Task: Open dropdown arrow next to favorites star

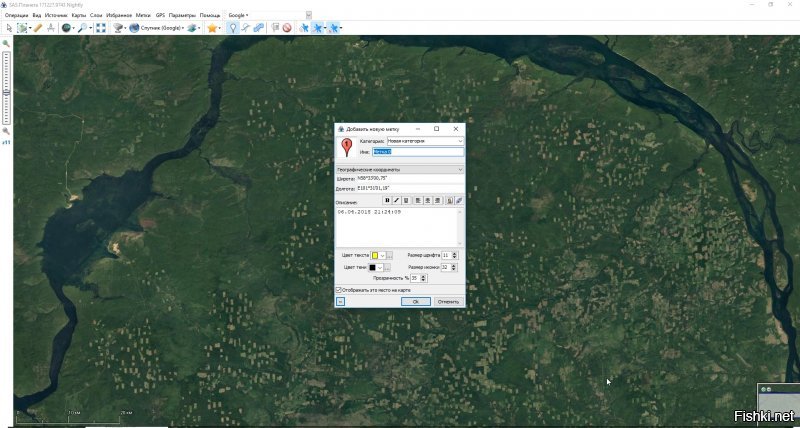Action: point(220,29)
